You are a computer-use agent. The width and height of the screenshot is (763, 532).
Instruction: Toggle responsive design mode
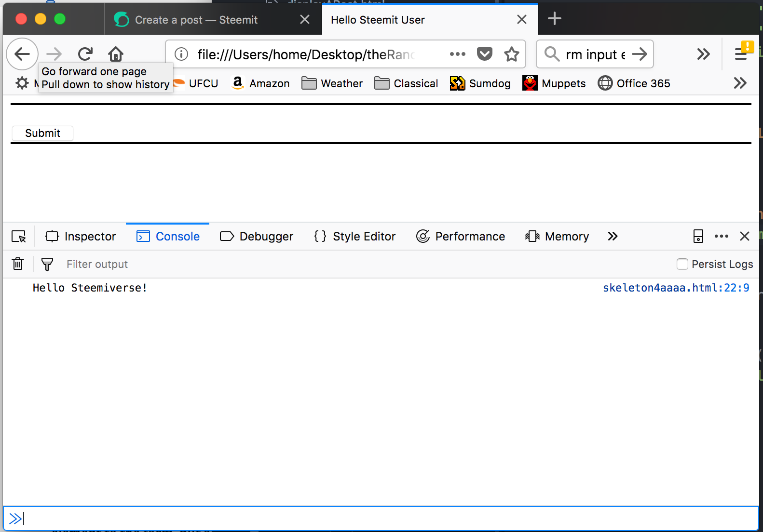pyautogui.click(x=698, y=236)
